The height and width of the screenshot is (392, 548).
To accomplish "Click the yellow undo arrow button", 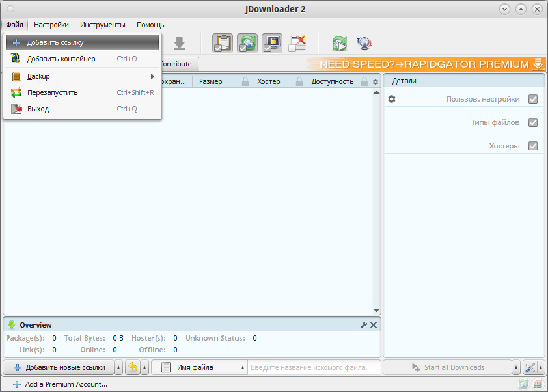I will pyautogui.click(x=133, y=367).
